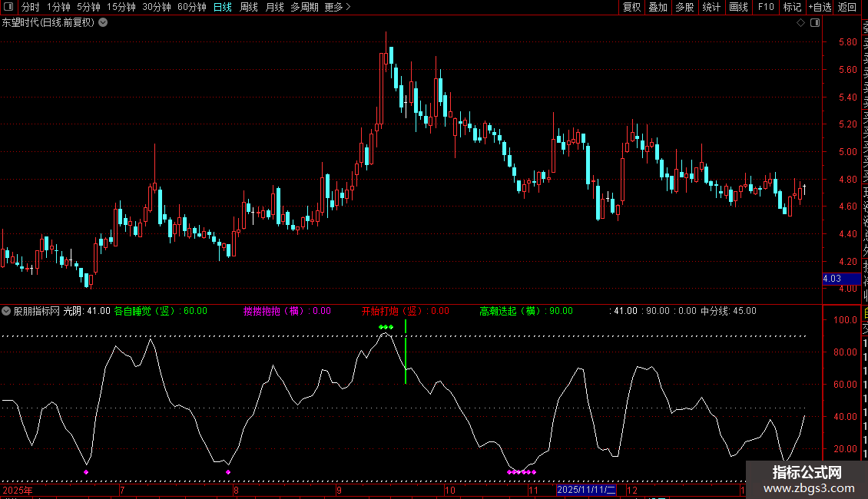Expand the 更多 periods menu

pos(337,7)
